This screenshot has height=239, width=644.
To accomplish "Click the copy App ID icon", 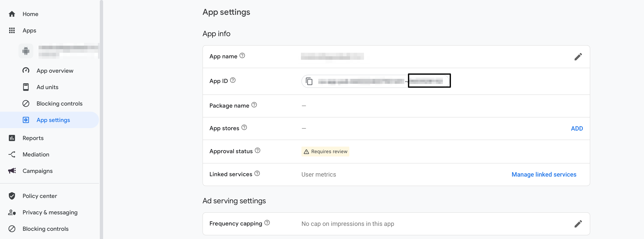I will (309, 81).
